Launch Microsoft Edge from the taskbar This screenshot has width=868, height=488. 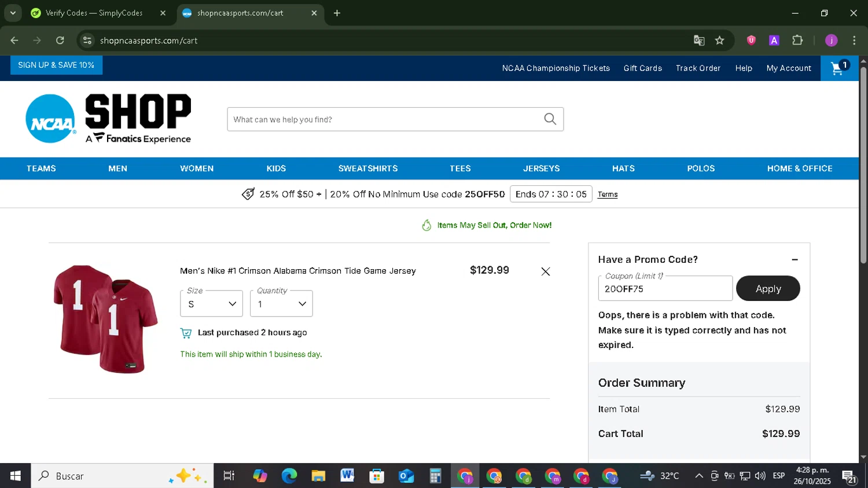click(289, 476)
